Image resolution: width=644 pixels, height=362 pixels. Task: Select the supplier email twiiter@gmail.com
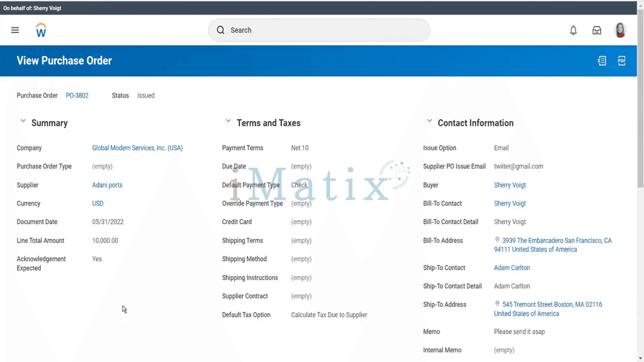click(518, 166)
